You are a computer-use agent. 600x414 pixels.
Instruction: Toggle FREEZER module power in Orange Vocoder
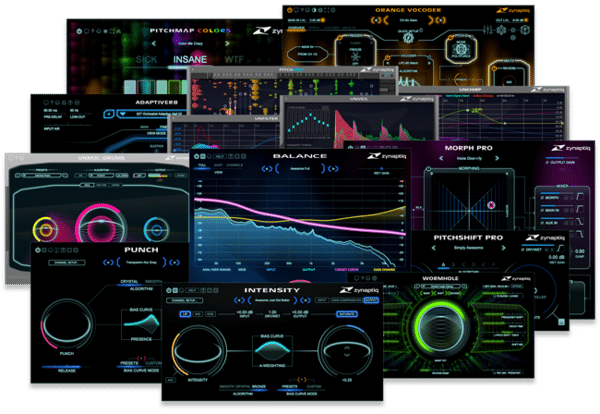pos(339,37)
